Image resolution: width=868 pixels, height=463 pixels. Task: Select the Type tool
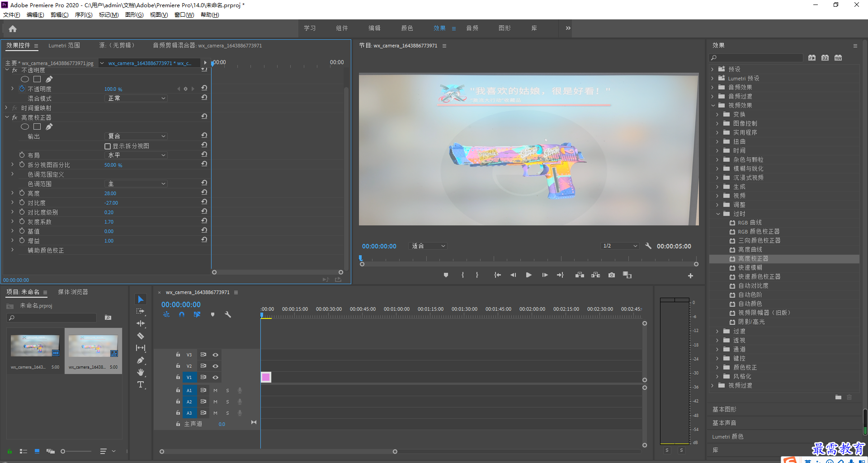[x=141, y=384]
